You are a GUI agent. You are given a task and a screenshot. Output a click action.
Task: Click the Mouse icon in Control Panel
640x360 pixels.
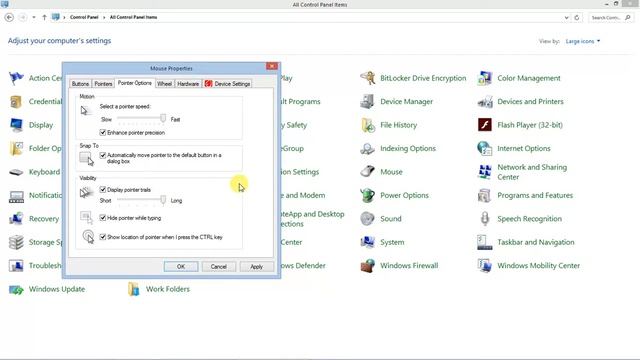coord(367,172)
